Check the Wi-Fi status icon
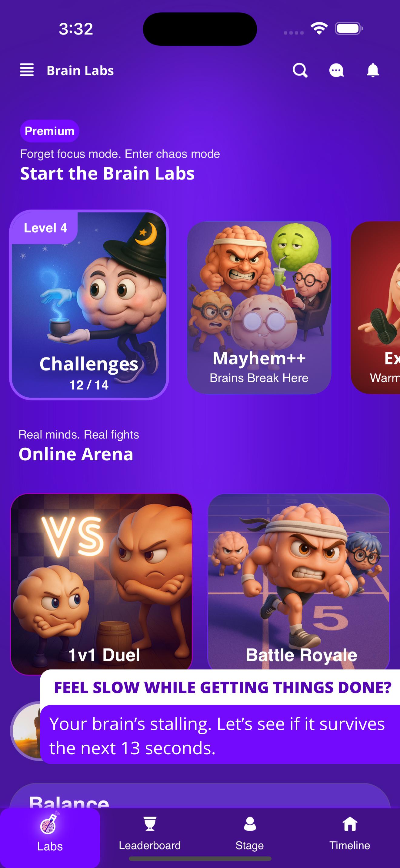 click(319, 28)
